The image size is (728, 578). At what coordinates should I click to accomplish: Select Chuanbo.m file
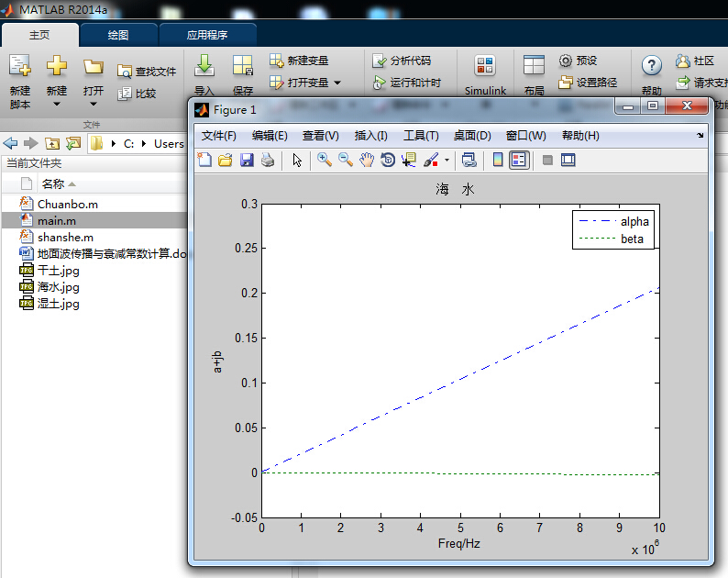tap(68, 204)
